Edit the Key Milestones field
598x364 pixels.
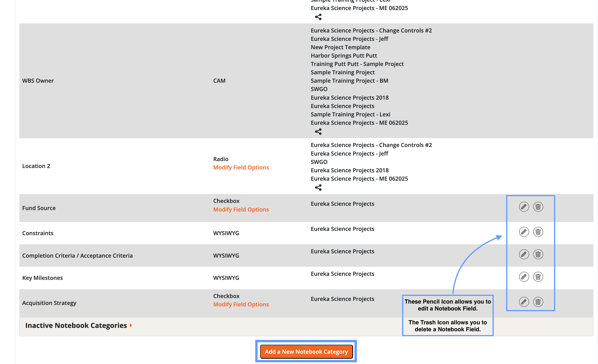pos(524,277)
